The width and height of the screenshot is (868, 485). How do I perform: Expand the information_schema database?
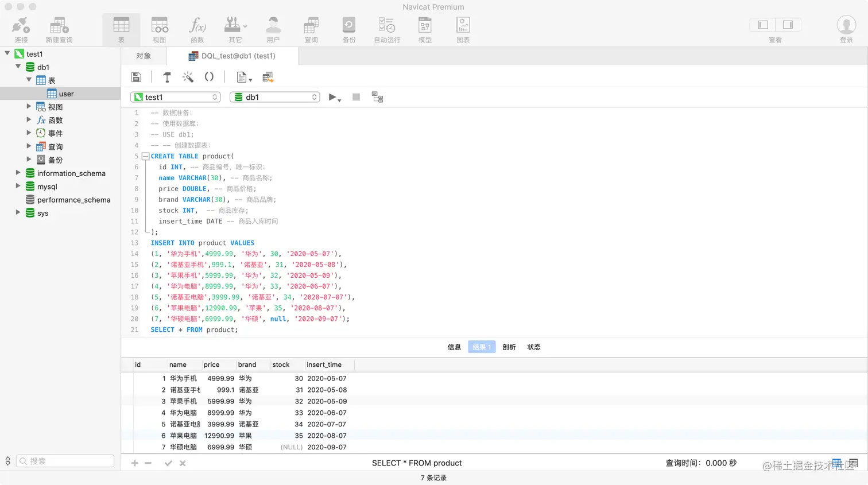point(18,172)
